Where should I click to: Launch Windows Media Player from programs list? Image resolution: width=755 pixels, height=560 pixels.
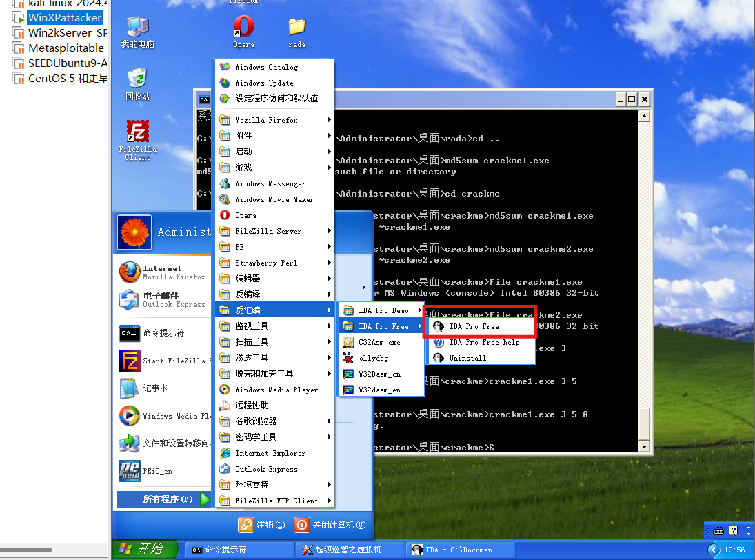[x=274, y=390]
